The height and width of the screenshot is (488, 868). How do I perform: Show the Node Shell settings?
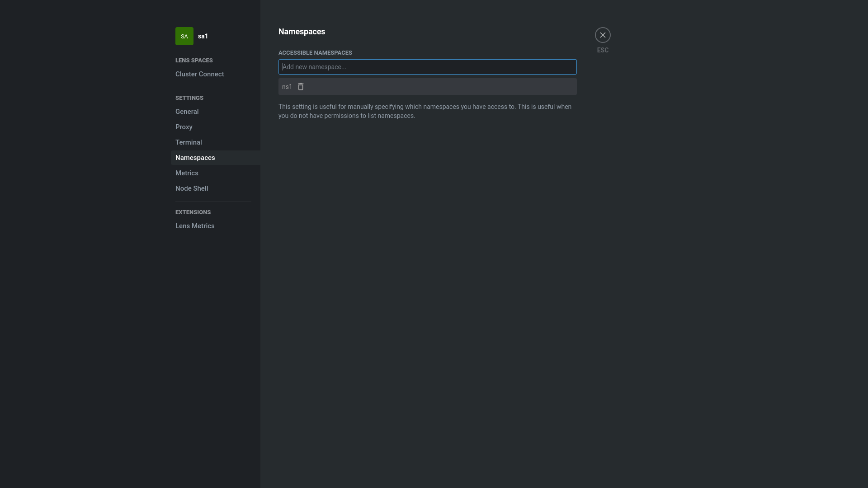[192, 188]
